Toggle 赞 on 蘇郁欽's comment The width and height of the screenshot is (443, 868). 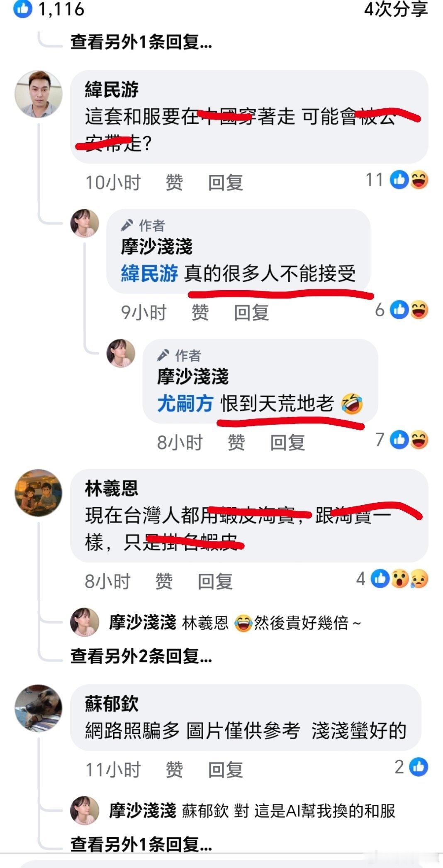point(174,770)
